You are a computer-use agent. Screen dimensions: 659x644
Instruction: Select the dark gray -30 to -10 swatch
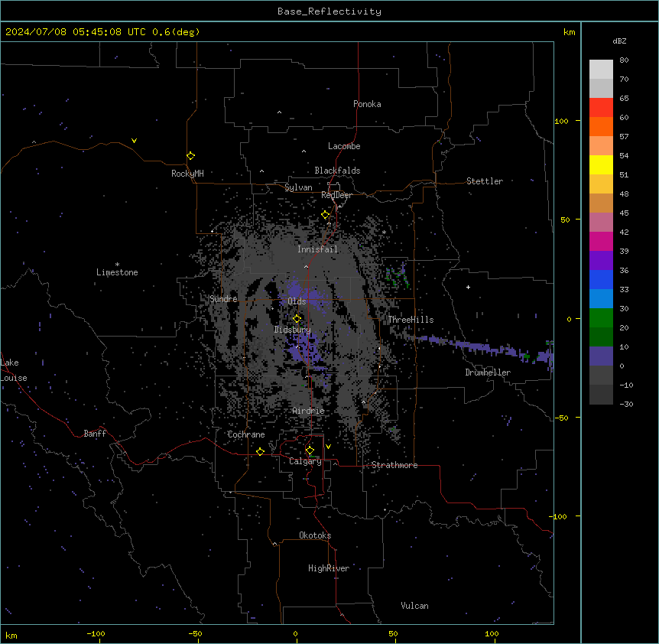tap(601, 395)
